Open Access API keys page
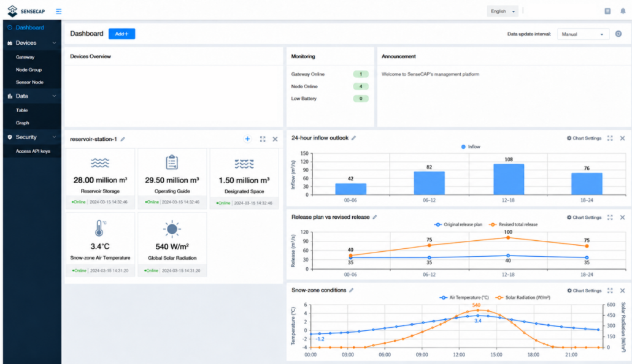The height and width of the screenshot is (364, 632). tap(33, 151)
